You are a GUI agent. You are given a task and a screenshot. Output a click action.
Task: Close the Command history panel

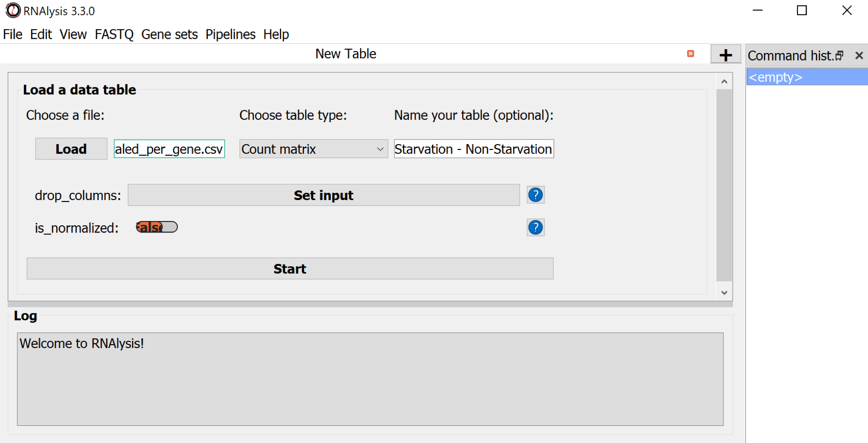(x=859, y=56)
